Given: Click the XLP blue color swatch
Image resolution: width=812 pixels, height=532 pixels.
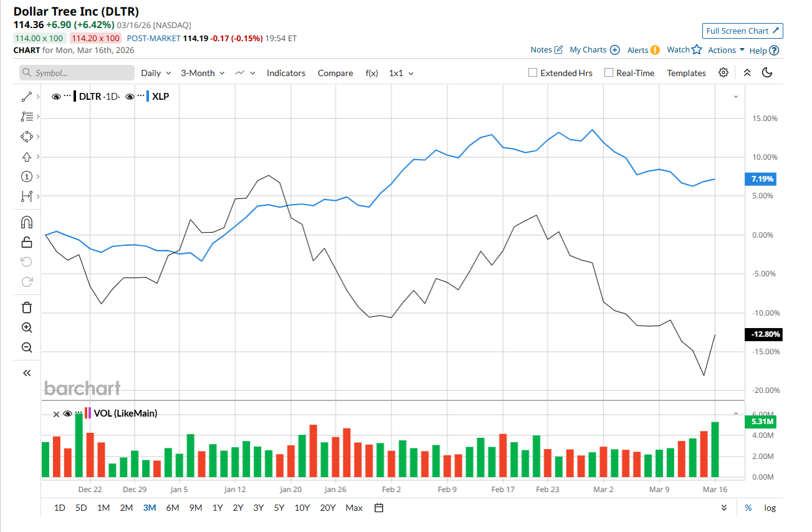Looking at the screenshot, I should point(148,97).
